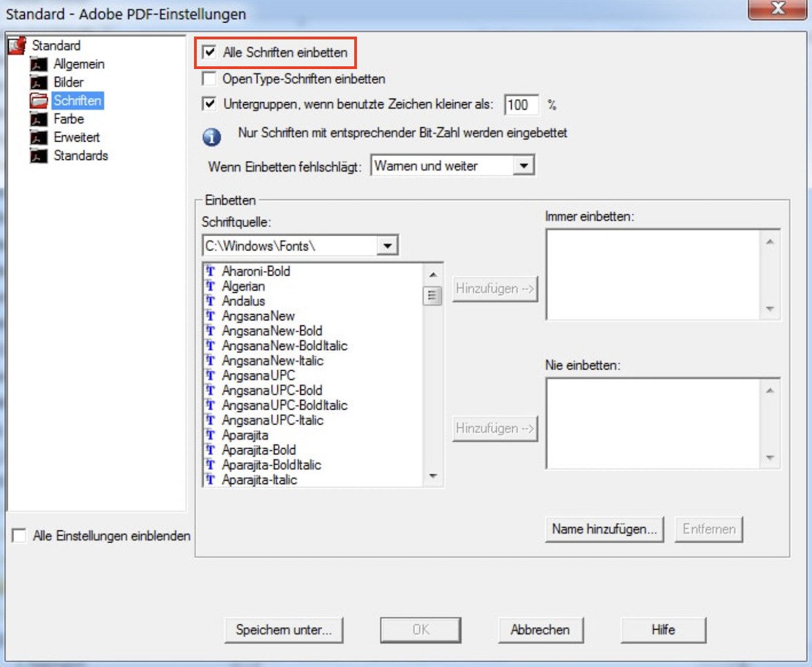The image size is (812, 667).
Task: Click the font icon beside Algerian
Action: point(210,286)
